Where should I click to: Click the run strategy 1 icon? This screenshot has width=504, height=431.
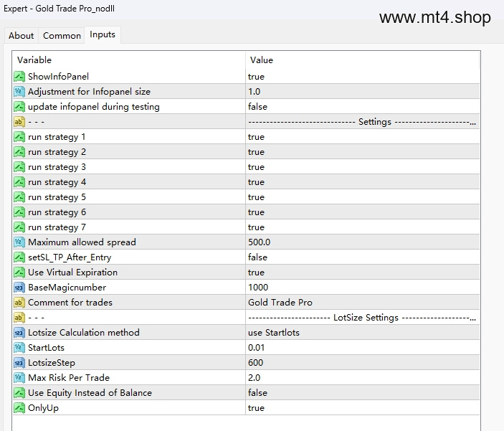[19, 137]
